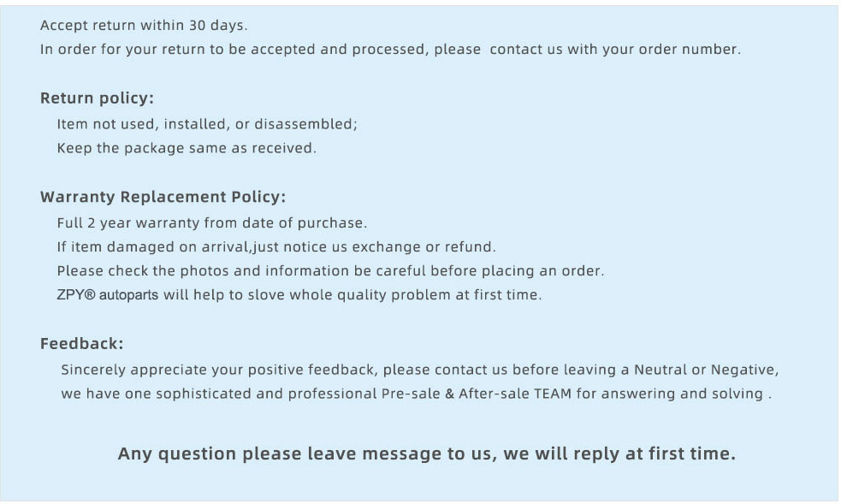Click the 'Warranty Replacement Policy:' heading
This screenshot has height=504, width=853.
click(x=163, y=197)
